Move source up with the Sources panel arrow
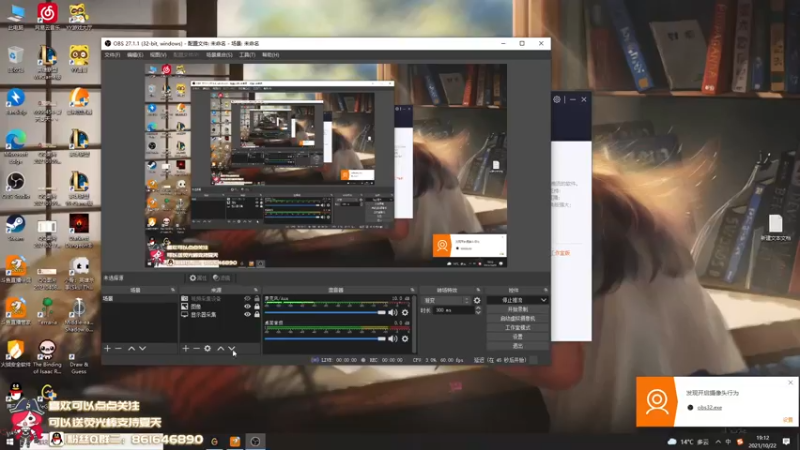 point(220,348)
